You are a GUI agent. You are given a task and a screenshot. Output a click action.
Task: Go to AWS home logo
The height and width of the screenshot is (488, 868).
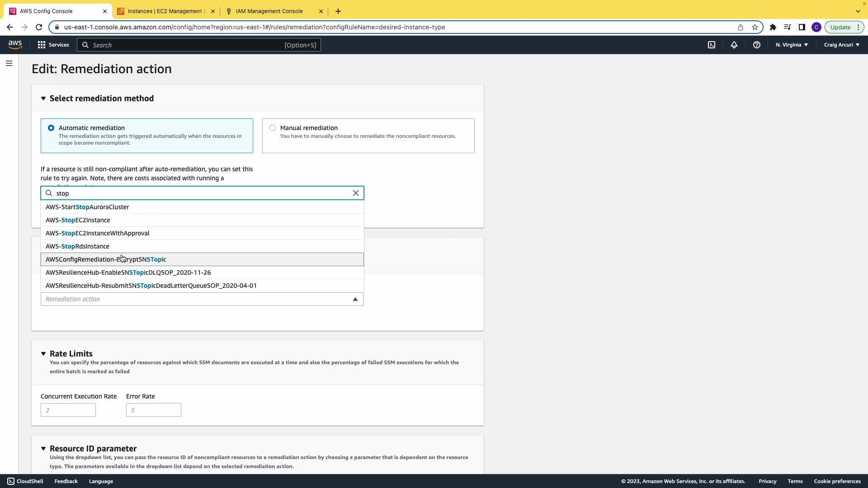tap(15, 44)
